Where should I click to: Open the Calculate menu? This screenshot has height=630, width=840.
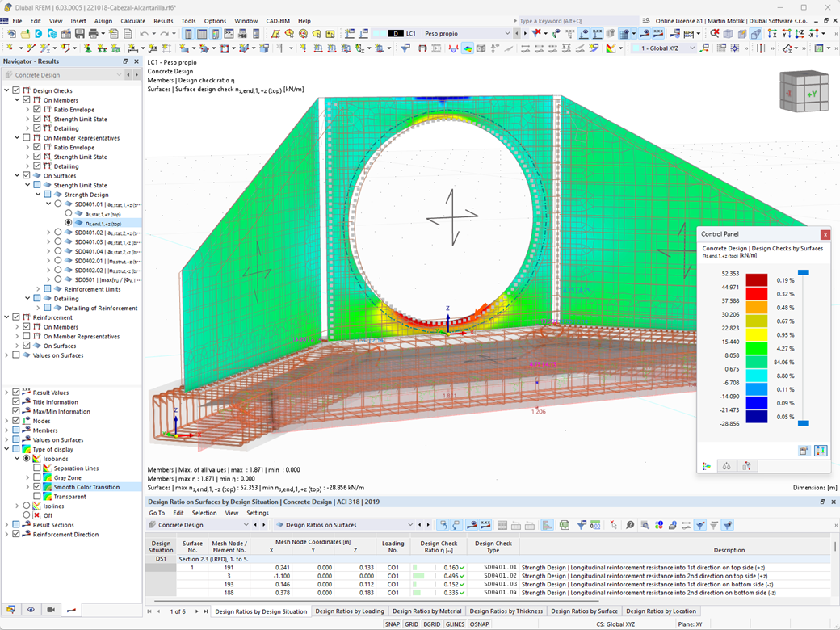(132, 21)
